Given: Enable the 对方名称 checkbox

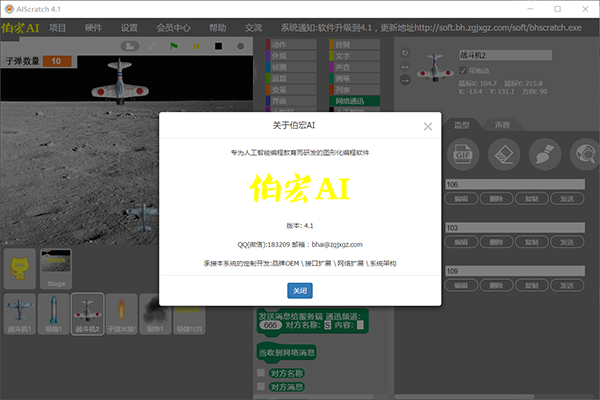Looking at the screenshot, I should click(x=262, y=372).
